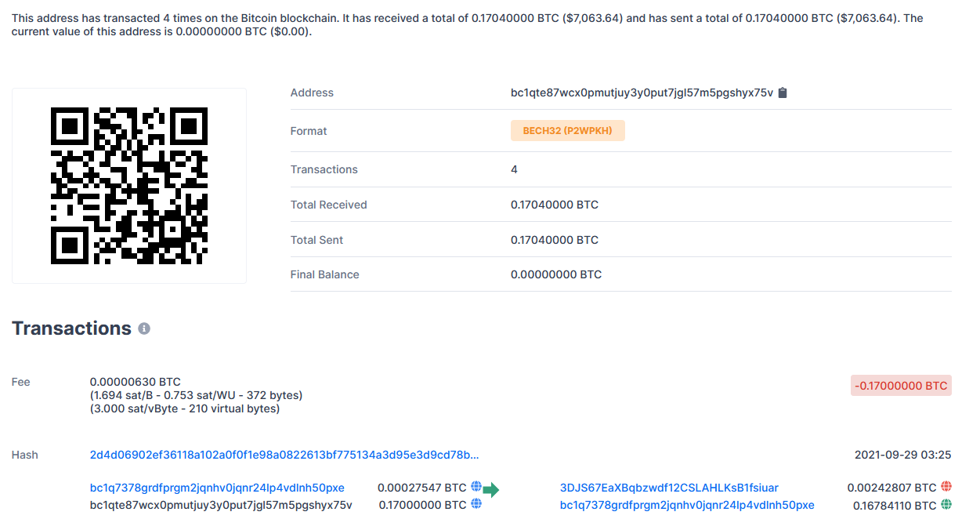Select the '1.694 sat/B - 0.753 sat/WU' line
980x530 pixels.
(197, 395)
